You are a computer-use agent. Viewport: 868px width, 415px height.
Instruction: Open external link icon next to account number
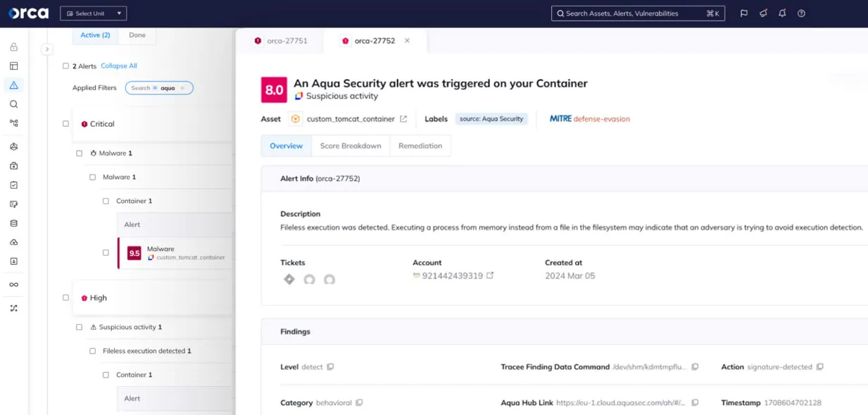pos(490,275)
